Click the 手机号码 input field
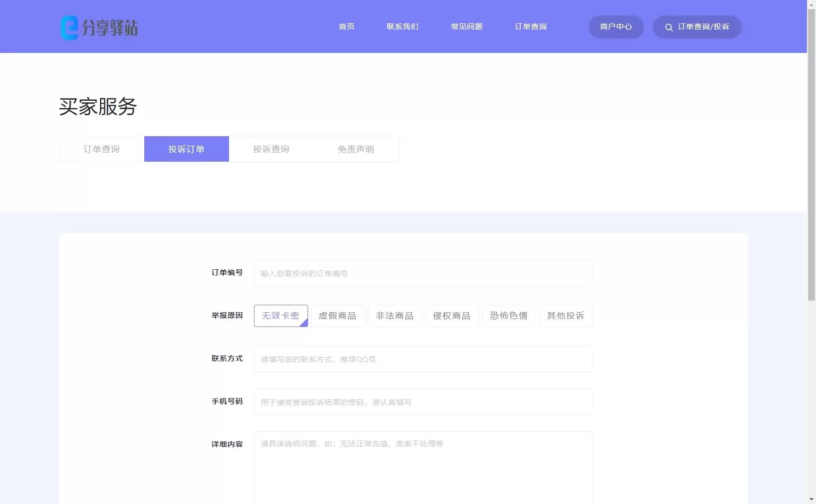Viewport: 816px width, 504px height. pos(423,402)
